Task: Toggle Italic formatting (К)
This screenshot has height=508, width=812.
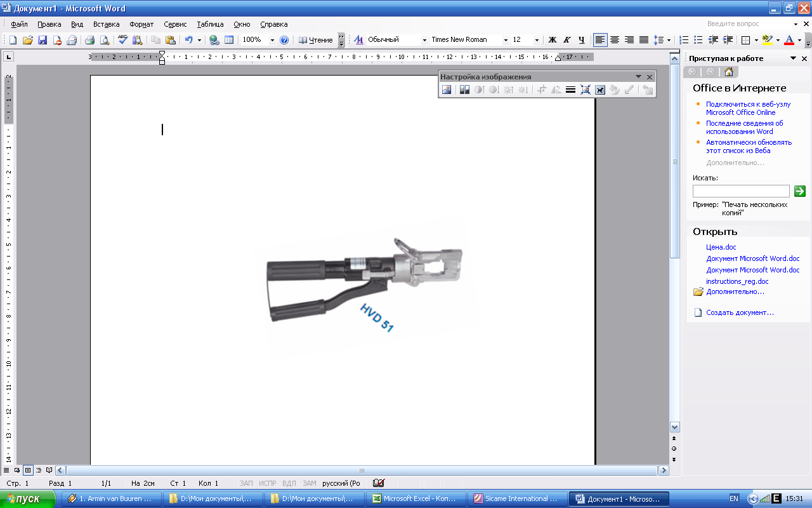Action: [x=566, y=40]
